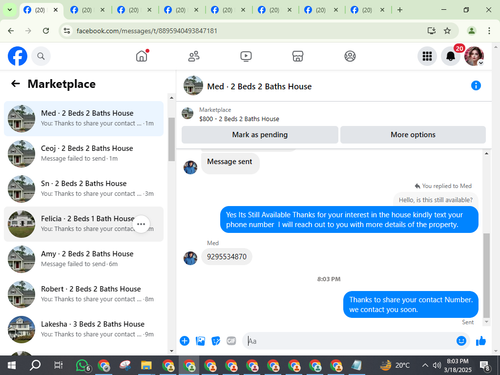Open the Ceoj 2 Beds 2 Baths House chat

84,154
